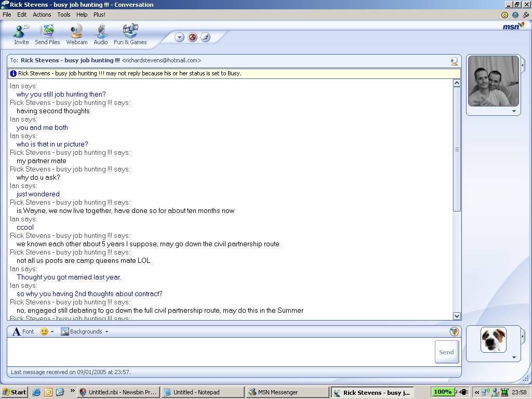This screenshot has width=532, height=399.
Task: Open the Tools menu
Action: (63, 15)
